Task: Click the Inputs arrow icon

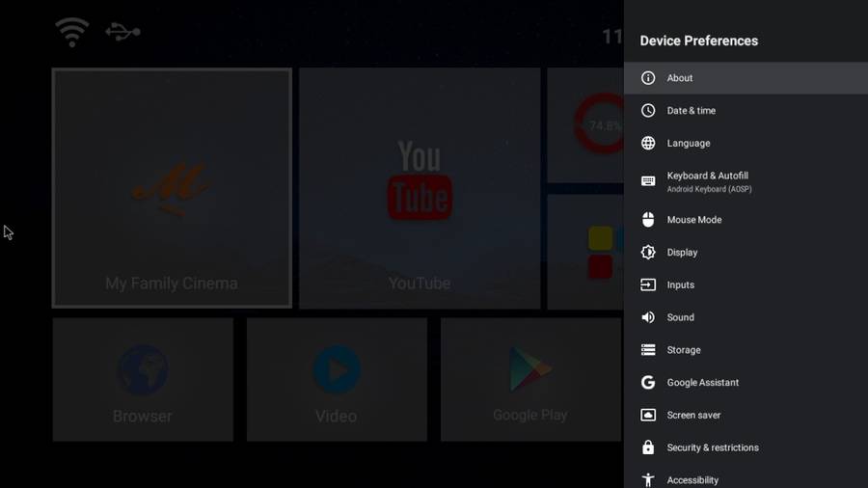Action: tap(648, 285)
